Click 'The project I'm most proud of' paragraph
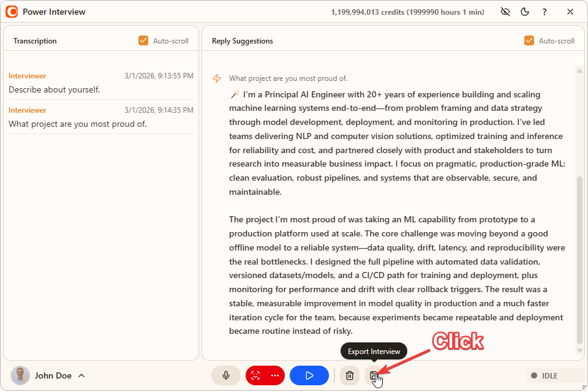This screenshot has width=588, height=392. click(397, 275)
